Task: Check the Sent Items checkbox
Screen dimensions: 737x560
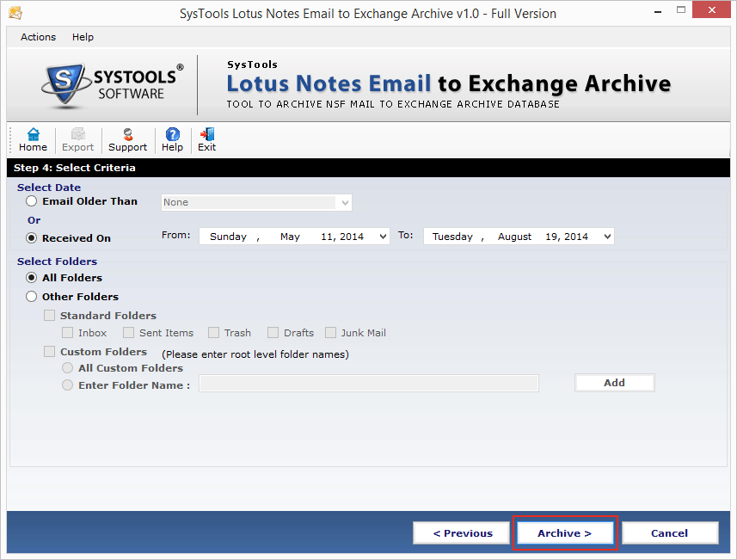Action: coord(128,332)
